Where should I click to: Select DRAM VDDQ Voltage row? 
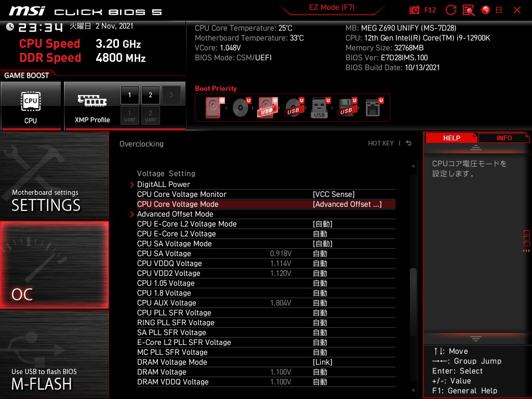coord(266,382)
